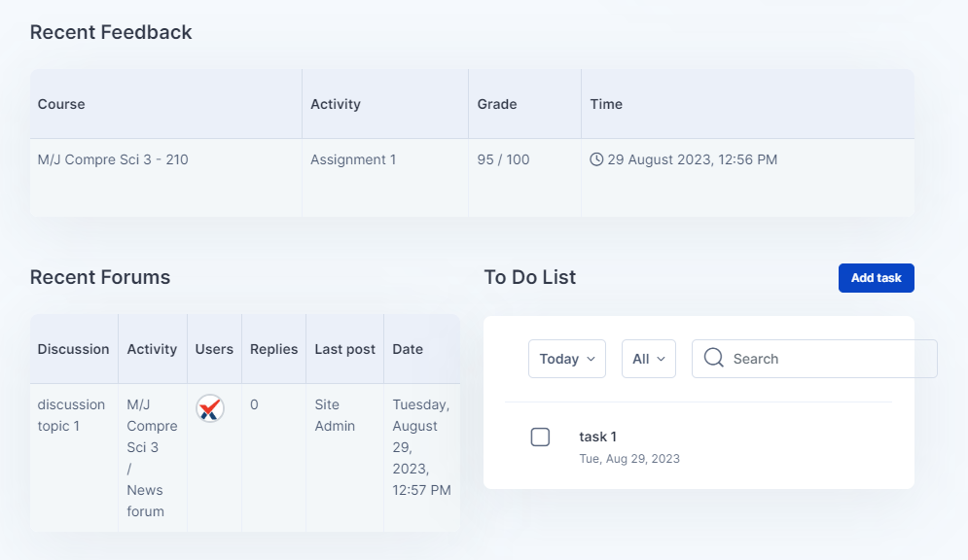
Task: Click the magnifier icon in the search box
Action: 713,359
